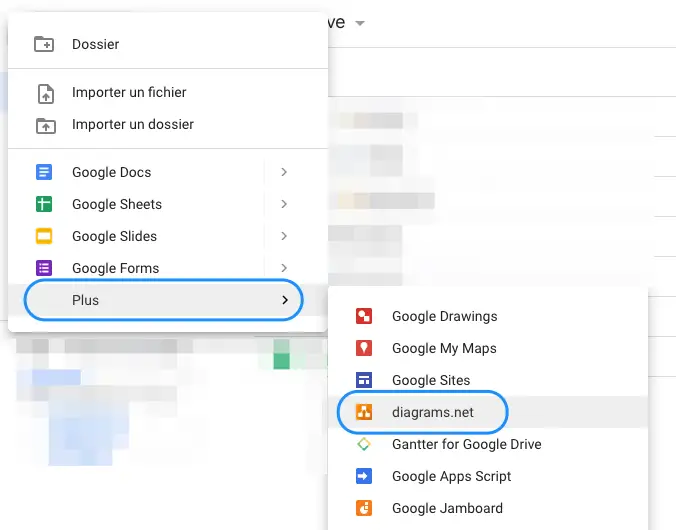This screenshot has height=530, width=676.
Task: Select Gantter for Google Drive
Action: pos(488,444)
